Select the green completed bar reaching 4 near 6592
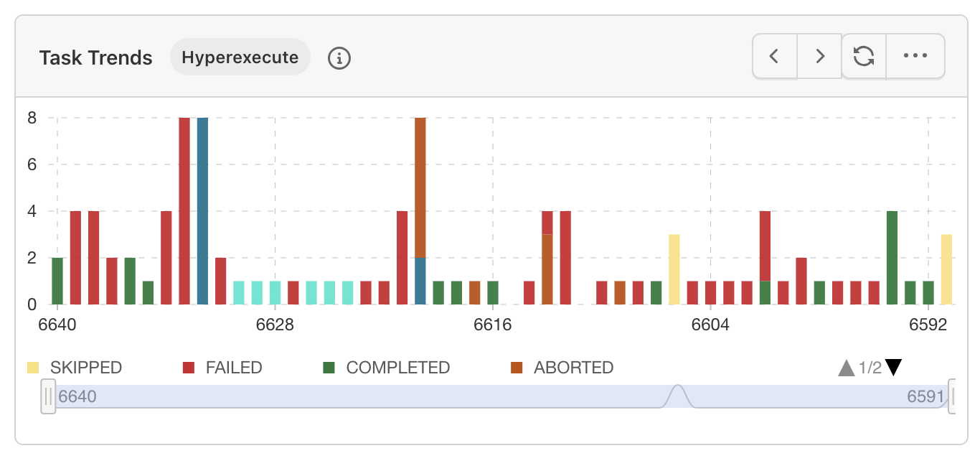The width and height of the screenshot is (980, 461). 892,258
